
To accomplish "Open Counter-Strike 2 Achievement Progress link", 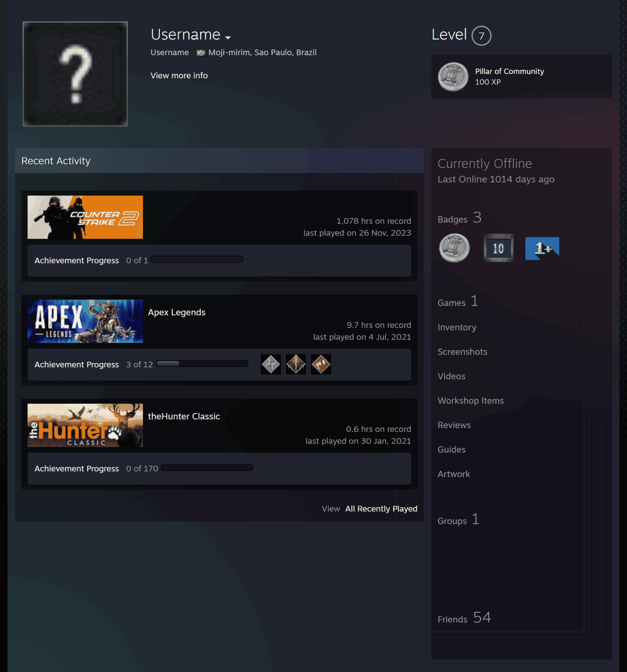I will pos(77,260).
